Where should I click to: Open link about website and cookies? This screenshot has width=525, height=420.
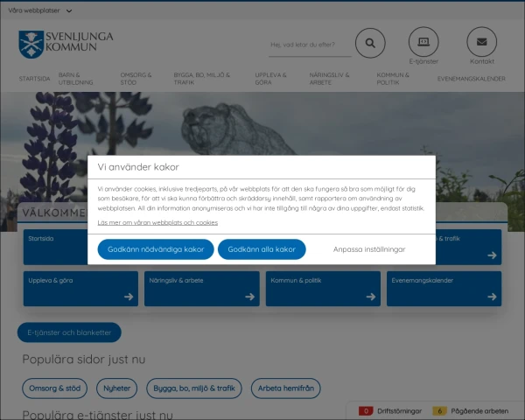[x=157, y=222]
